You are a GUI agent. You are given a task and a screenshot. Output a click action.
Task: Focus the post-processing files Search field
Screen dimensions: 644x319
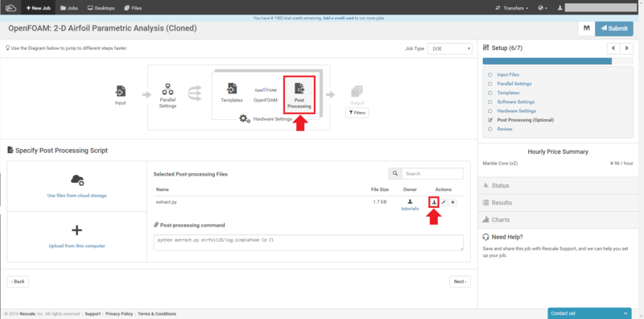click(432, 173)
